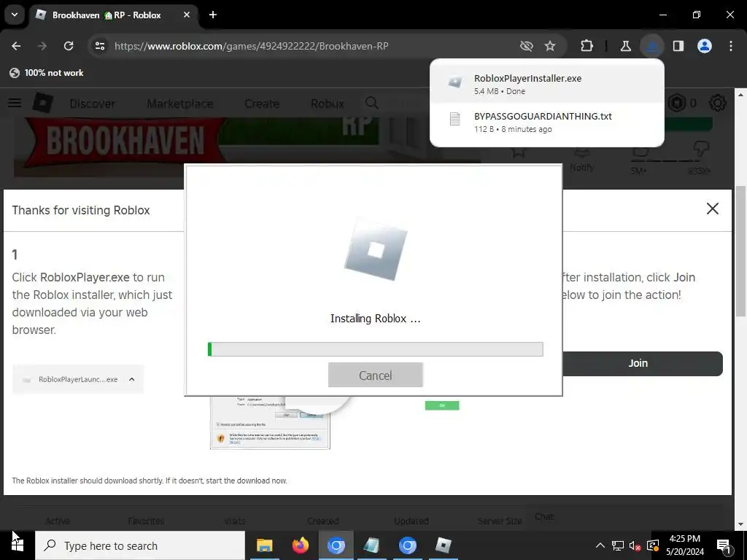The image size is (747, 560).
Task: Open the Roblox installer taskbar icon
Action: tap(443, 545)
